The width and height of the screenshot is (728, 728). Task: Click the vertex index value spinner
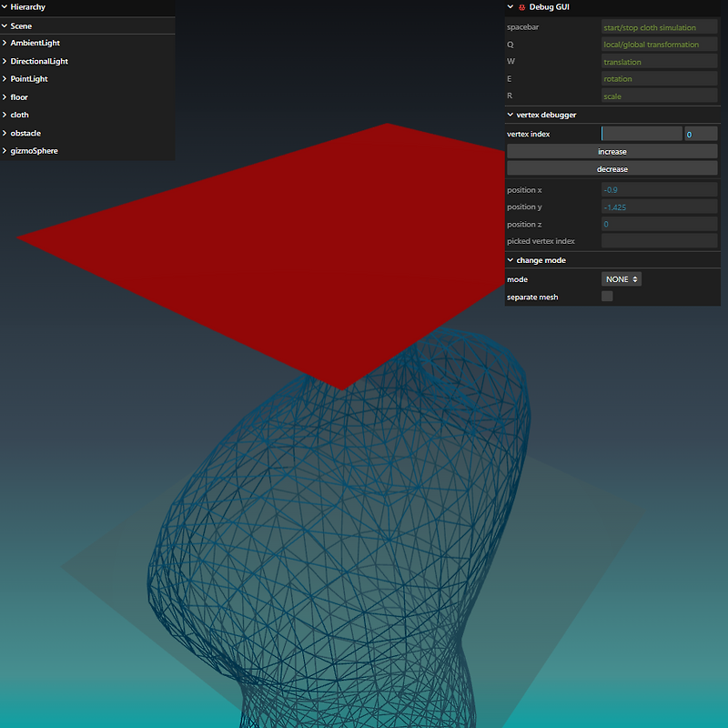701,133
